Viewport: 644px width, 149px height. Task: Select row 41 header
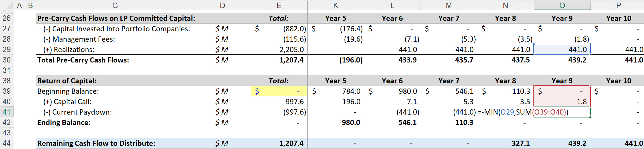click(x=7, y=112)
